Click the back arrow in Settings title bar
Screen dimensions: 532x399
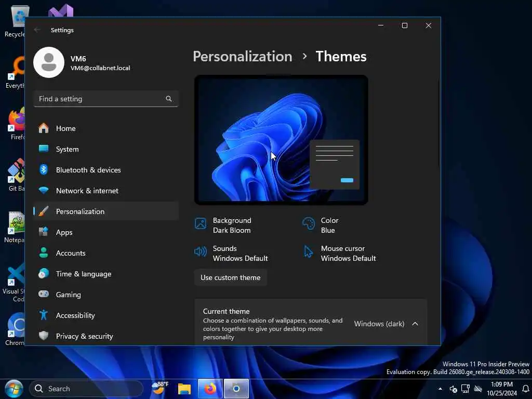click(x=37, y=30)
